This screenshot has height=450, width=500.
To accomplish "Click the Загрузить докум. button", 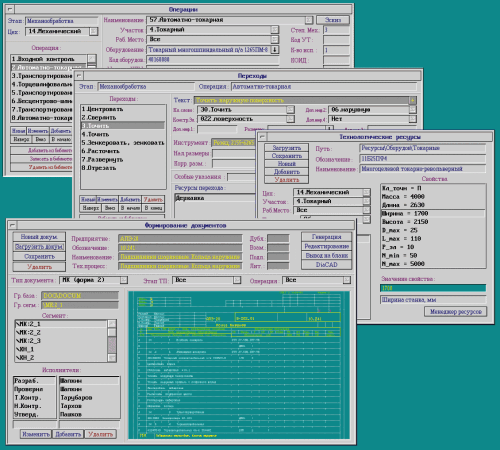I will click(39, 247).
